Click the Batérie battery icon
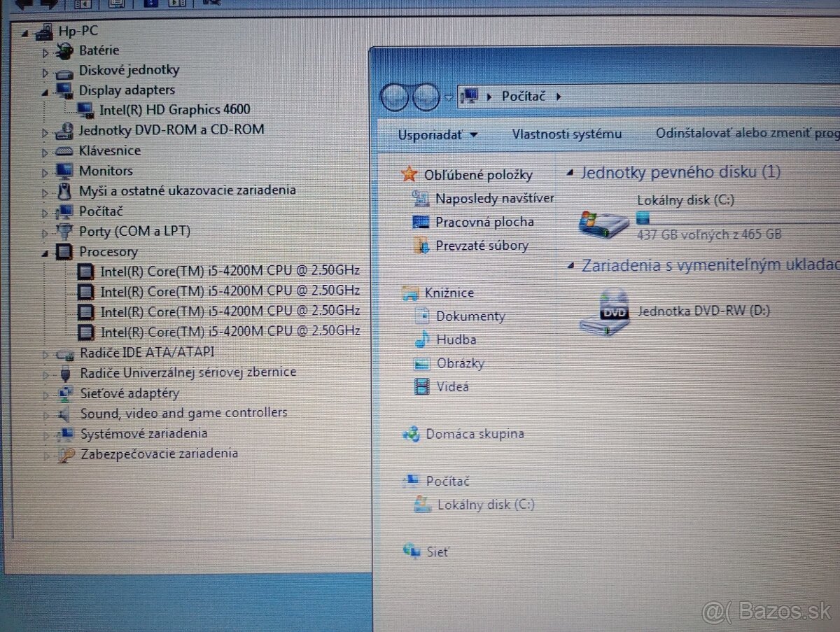 tap(64, 50)
